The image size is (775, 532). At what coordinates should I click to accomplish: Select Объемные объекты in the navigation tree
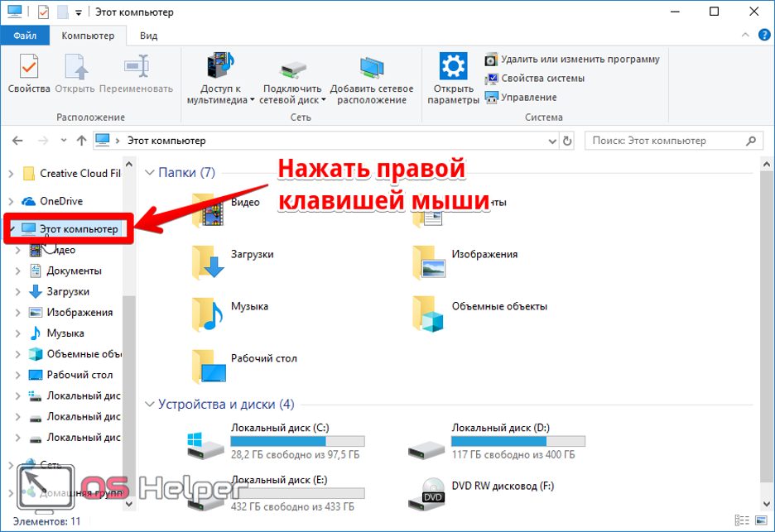point(84,354)
